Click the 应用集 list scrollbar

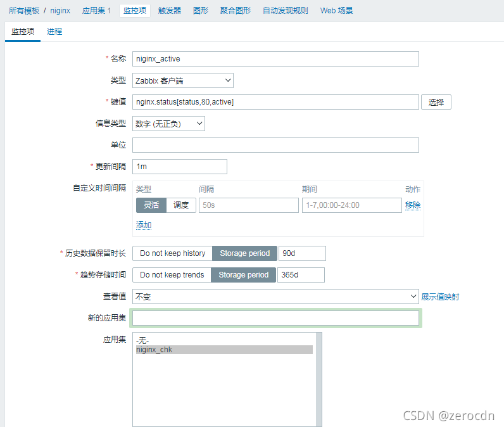(319, 379)
